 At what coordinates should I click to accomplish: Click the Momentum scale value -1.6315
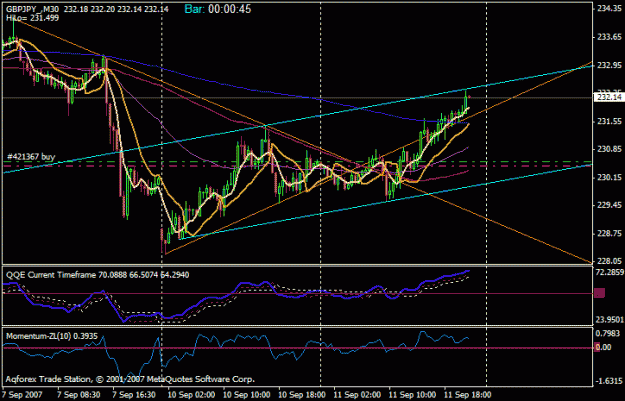609,381
